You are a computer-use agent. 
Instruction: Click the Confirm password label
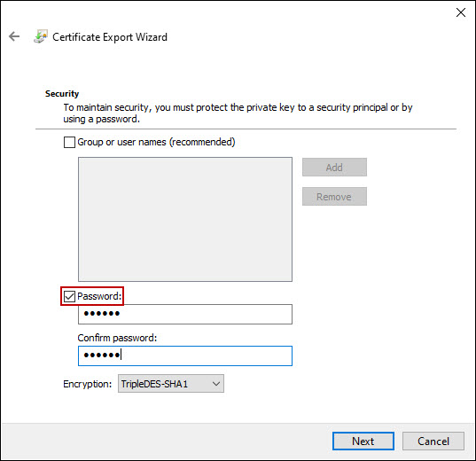pos(117,338)
